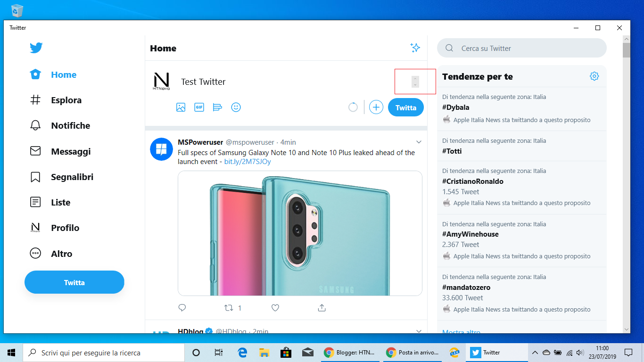Show hidden system tray icons
The width and height of the screenshot is (644, 362).
point(535,353)
